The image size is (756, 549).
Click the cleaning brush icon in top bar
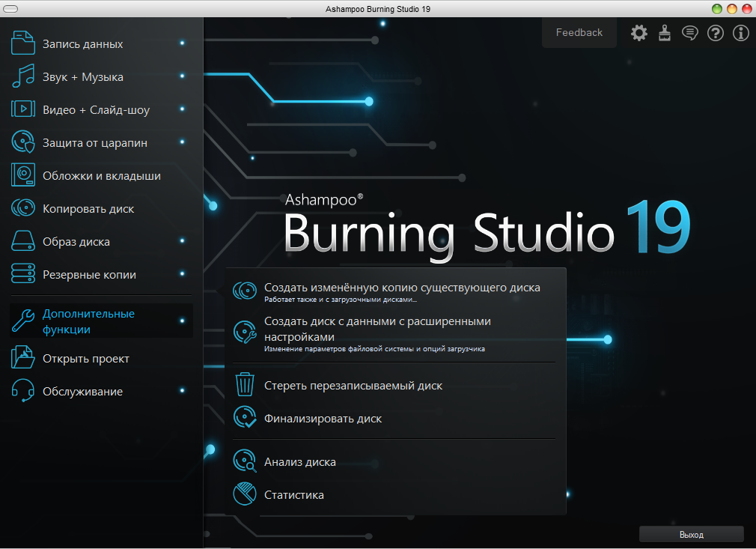665,33
